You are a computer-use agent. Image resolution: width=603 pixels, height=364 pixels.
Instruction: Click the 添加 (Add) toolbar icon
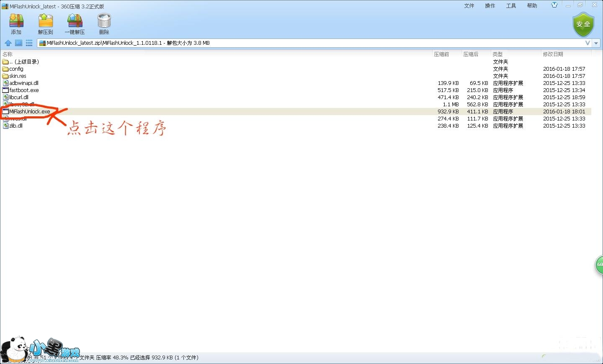[16, 21]
